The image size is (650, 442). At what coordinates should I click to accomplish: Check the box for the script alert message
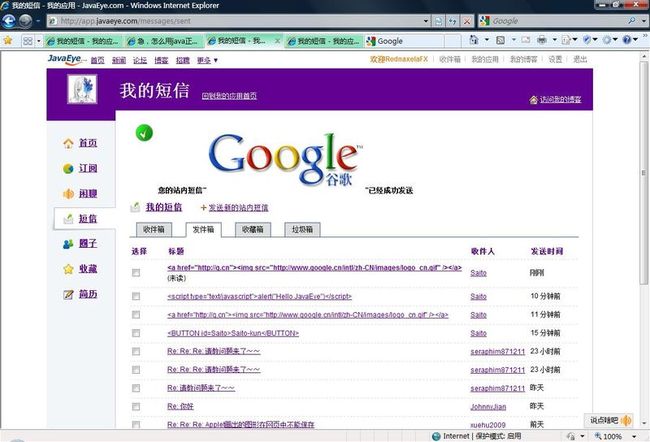coord(136,296)
